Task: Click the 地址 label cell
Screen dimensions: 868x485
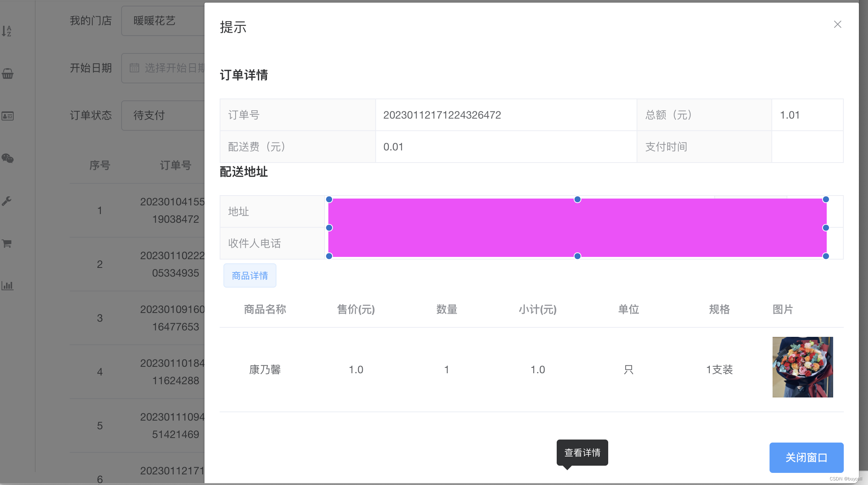Action: point(272,211)
